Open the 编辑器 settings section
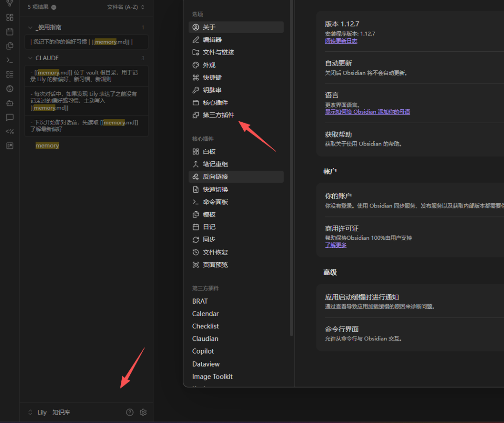 click(x=236, y=40)
